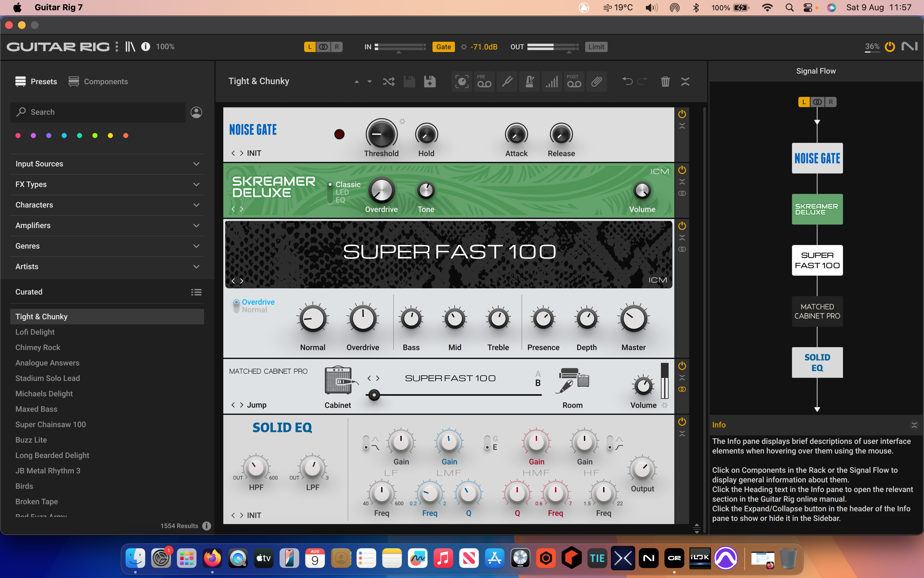Image resolution: width=924 pixels, height=578 pixels.
Task: Open the Apple menu
Action: point(17,7)
